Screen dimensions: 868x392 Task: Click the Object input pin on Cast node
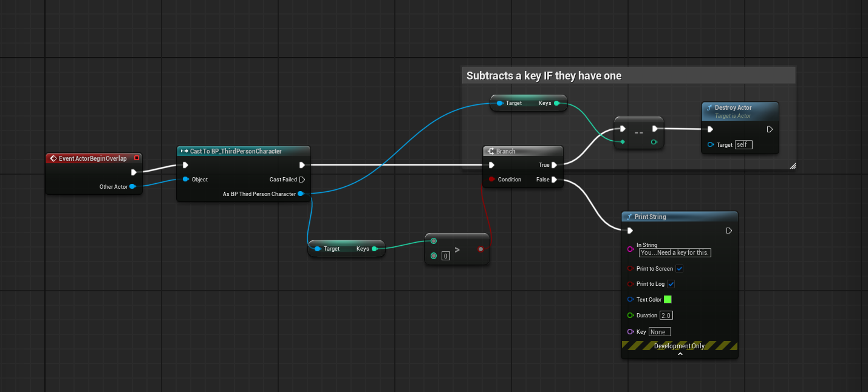tap(186, 179)
